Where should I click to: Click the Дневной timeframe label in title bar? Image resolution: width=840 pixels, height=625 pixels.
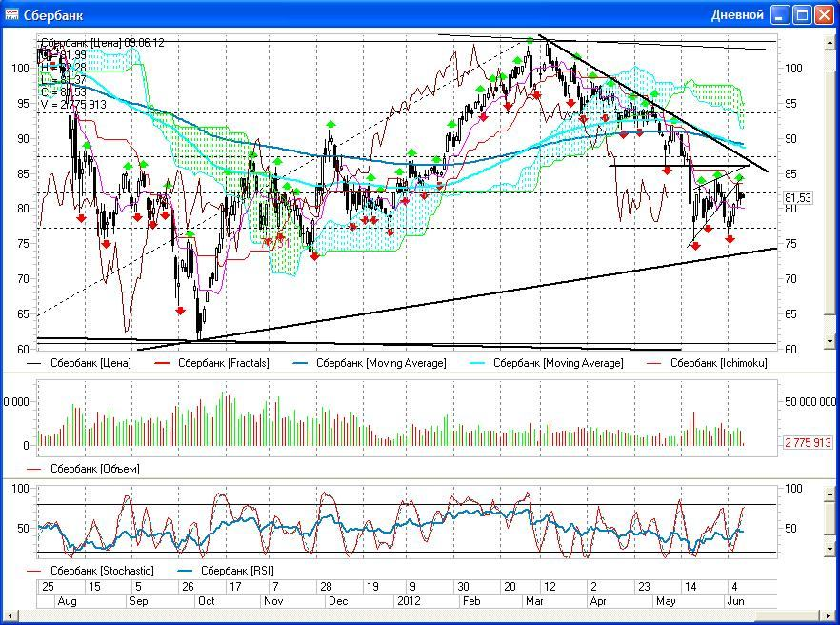pos(737,15)
